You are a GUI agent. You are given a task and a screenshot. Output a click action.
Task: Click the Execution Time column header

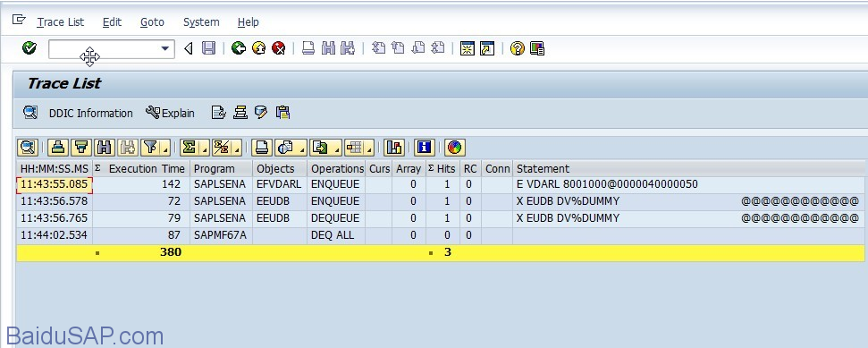(141, 168)
